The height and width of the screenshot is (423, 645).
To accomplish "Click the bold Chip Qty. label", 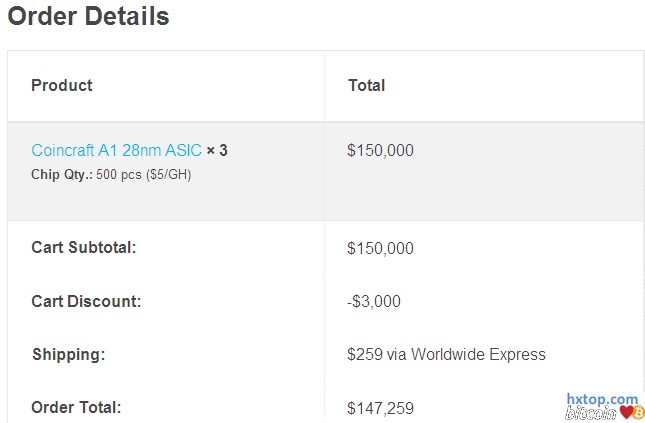I will click(x=62, y=174).
